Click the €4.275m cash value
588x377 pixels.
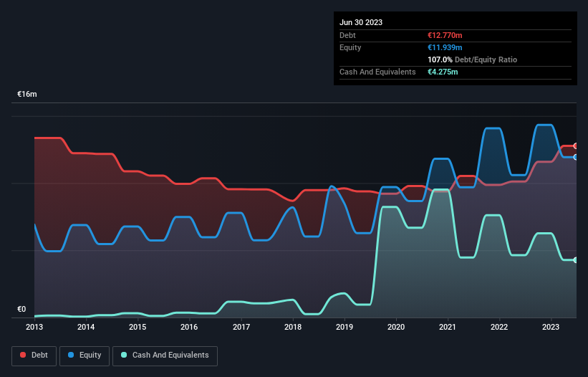click(443, 72)
